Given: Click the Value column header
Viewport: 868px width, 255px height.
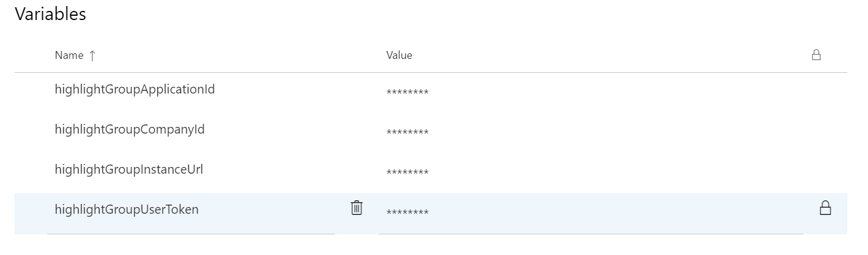Looking at the screenshot, I should [399, 55].
